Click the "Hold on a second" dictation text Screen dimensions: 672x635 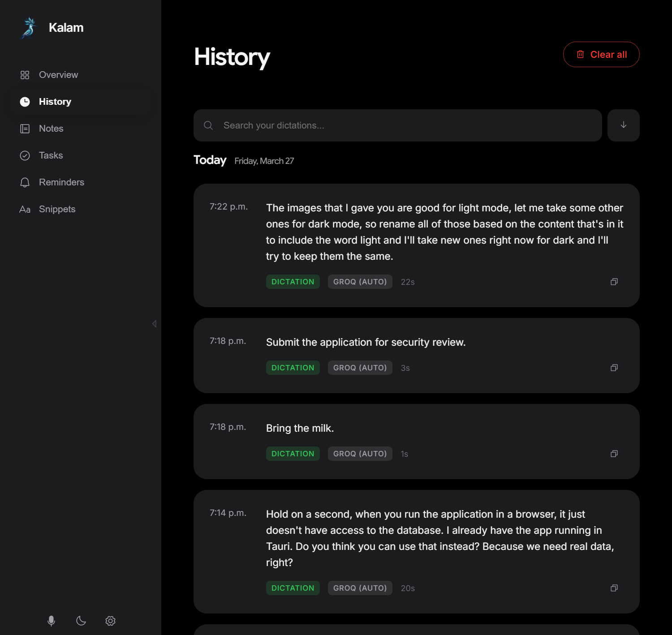(440, 538)
